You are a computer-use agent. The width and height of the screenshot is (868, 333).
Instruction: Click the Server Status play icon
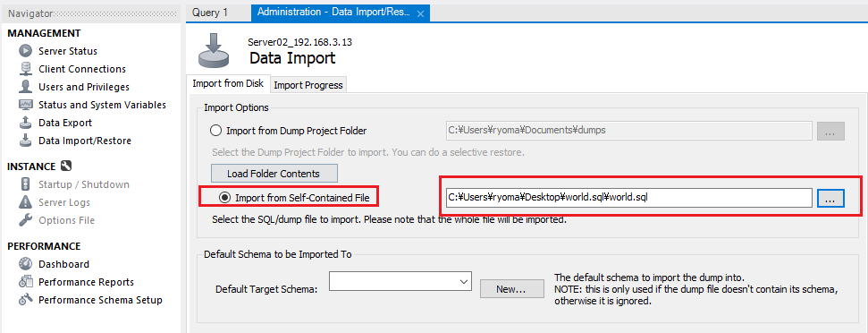coord(25,51)
